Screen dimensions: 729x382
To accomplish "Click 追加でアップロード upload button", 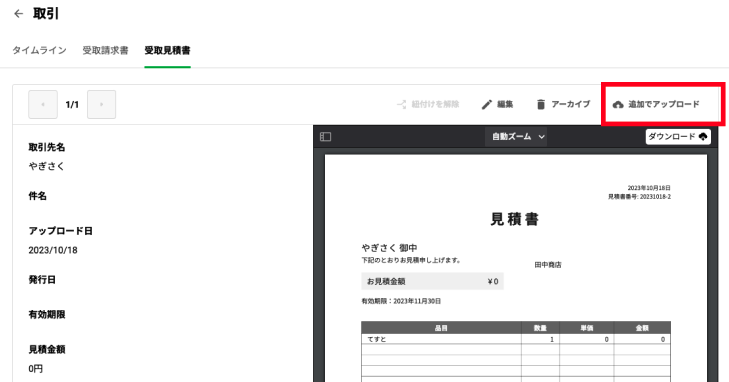I will (x=656, y=104).
